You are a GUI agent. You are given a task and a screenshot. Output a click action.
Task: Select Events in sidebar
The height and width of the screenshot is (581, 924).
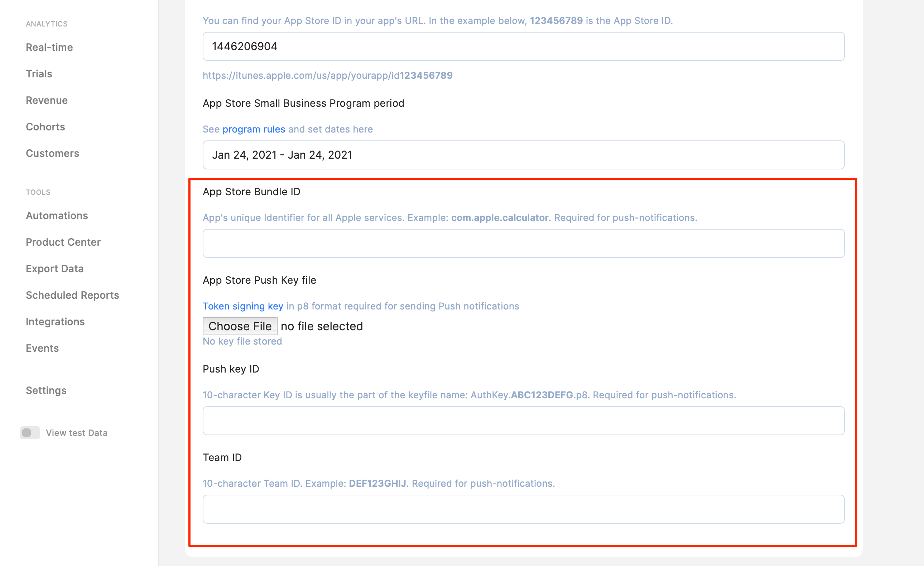(x=42, y=348)
